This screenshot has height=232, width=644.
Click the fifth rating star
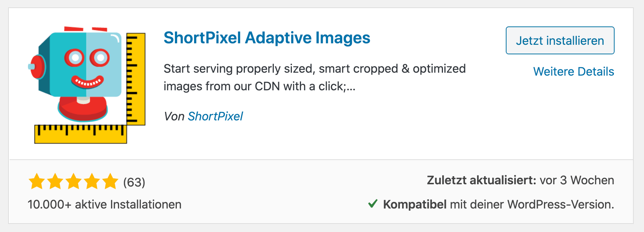tap(110, 182)
